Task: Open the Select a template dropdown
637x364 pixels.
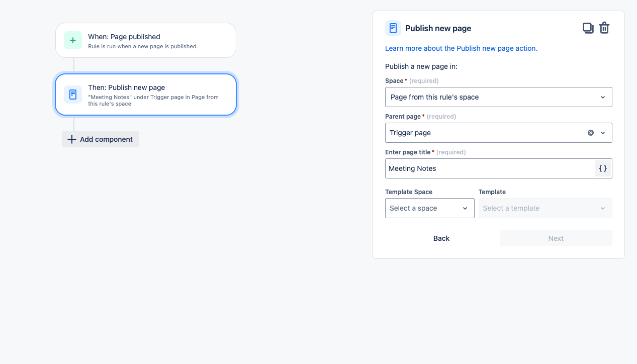Action: click(x=545, y=208)
